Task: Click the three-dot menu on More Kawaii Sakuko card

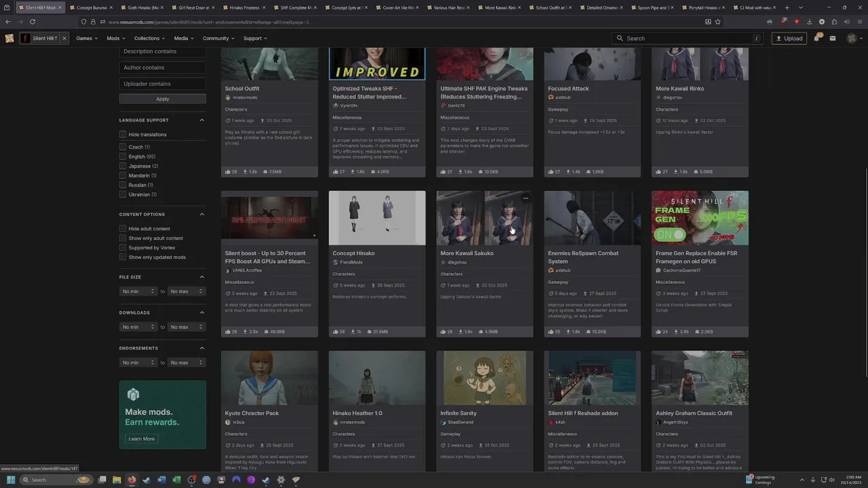Action: (526, 198)
